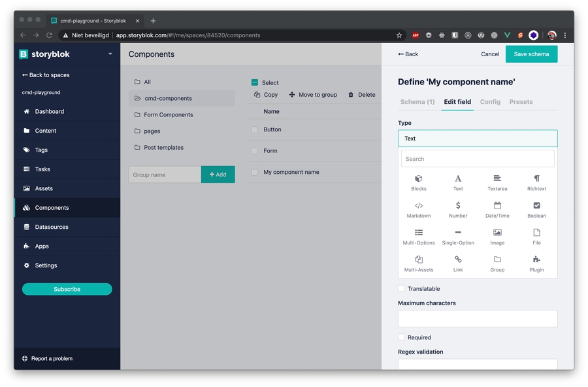
Task: Enable the Translatable checkbox
Action: [x=402, y=288]
